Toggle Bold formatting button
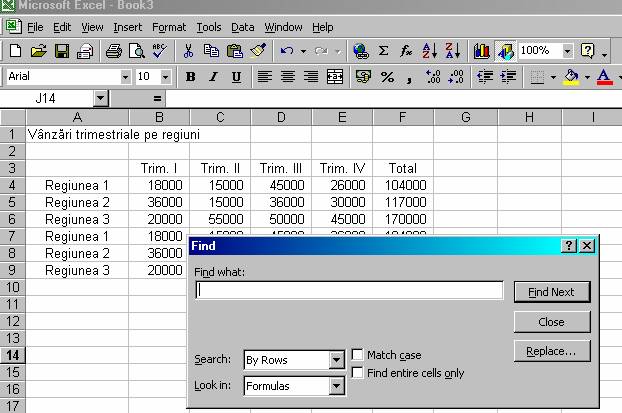 pyautogui.click(x=188, y=77)
